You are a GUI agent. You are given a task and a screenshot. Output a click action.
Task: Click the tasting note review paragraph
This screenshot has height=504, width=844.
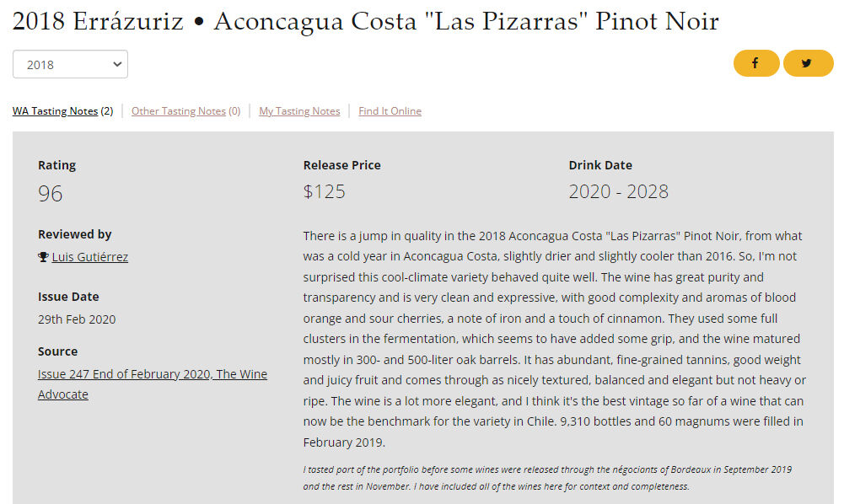554,339
